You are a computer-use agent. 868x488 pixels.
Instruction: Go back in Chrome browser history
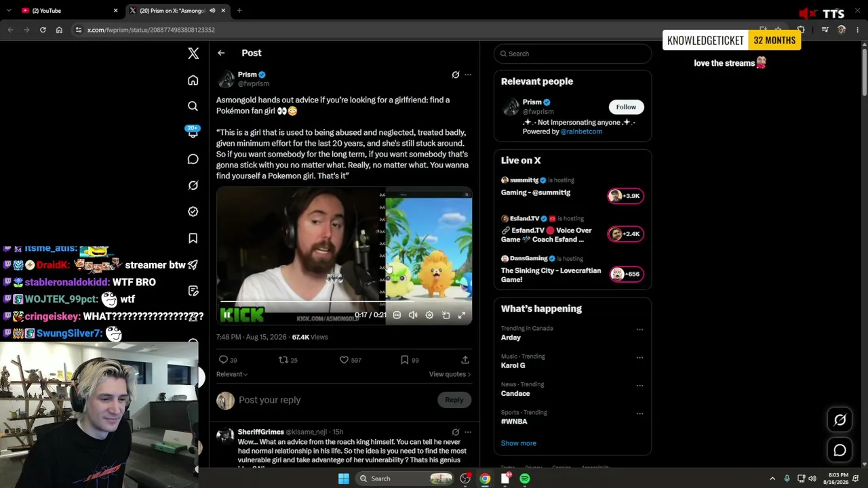click(x=10, y=30)
